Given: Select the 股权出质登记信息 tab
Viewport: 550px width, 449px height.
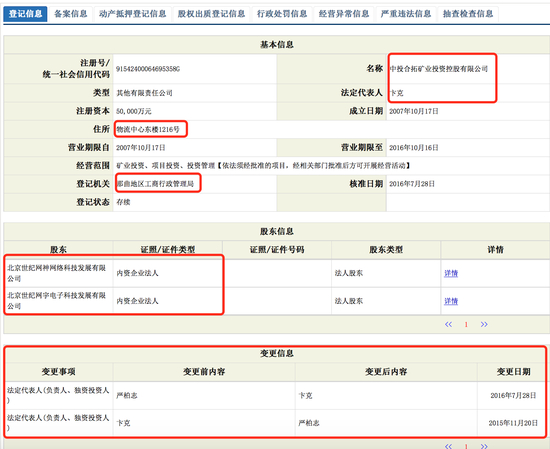Looking at the screenshot, I should tap(211, 14).
